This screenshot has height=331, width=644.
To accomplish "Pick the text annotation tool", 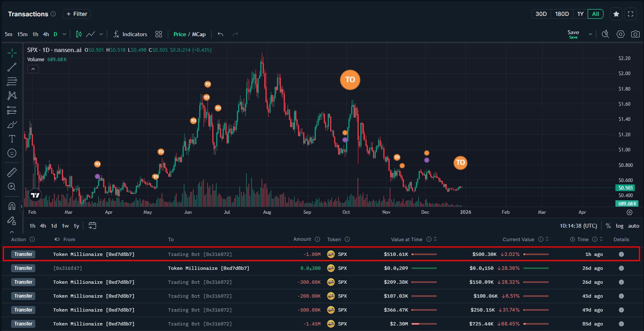I will point(12,139).
